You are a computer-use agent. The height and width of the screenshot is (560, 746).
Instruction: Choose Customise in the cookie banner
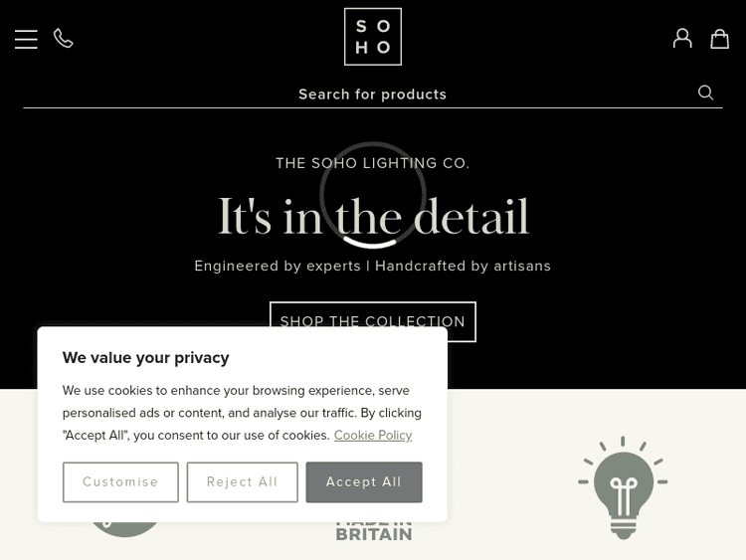tap(120, 482)
